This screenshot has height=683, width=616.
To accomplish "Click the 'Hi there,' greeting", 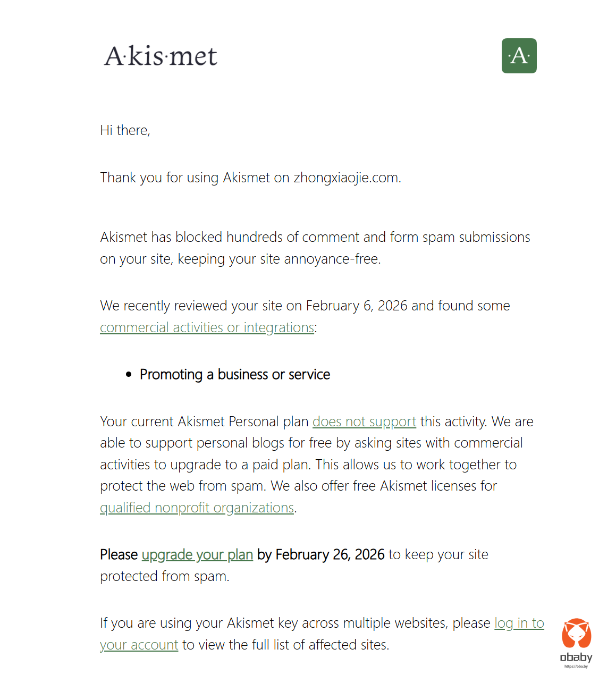I will (125, 130).
